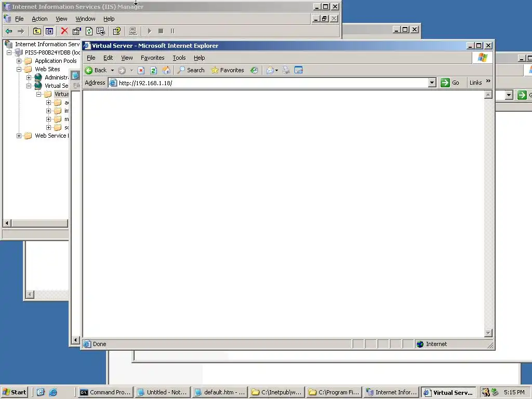
Task: Click the Go button beside address bar
Action: click(450, 83)
